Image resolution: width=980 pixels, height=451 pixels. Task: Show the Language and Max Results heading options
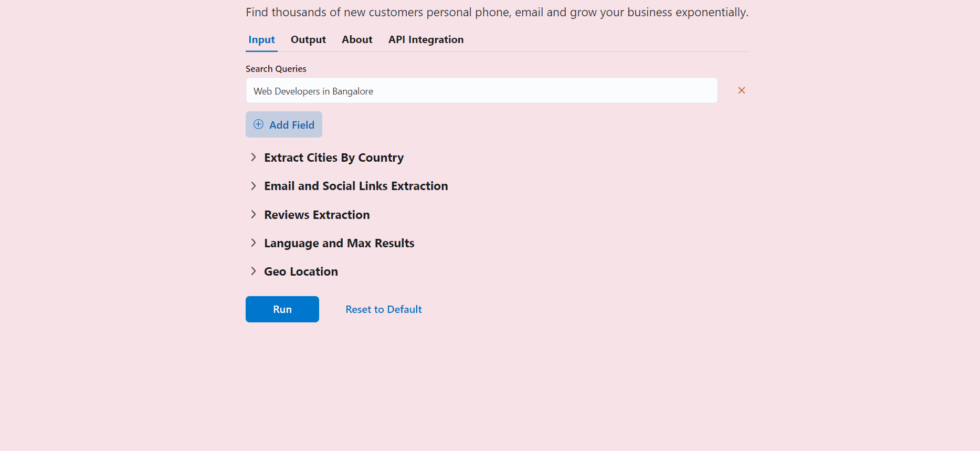(x=339, y=243)
